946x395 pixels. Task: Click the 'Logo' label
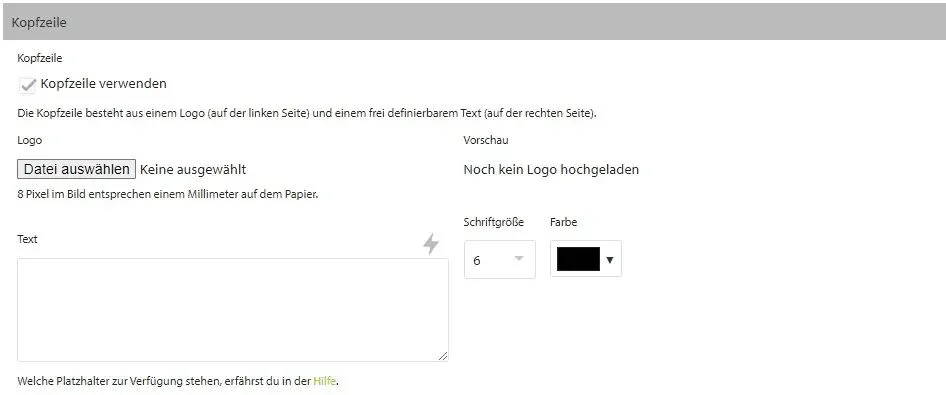[30, 141]
